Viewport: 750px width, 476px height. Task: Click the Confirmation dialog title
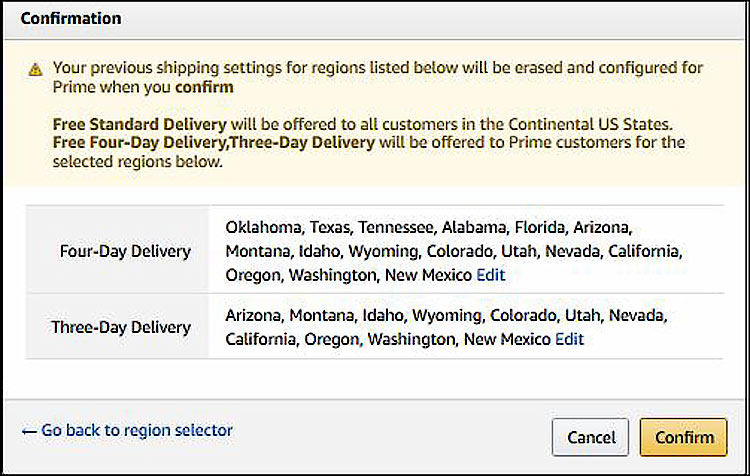[x=71, y=18]
